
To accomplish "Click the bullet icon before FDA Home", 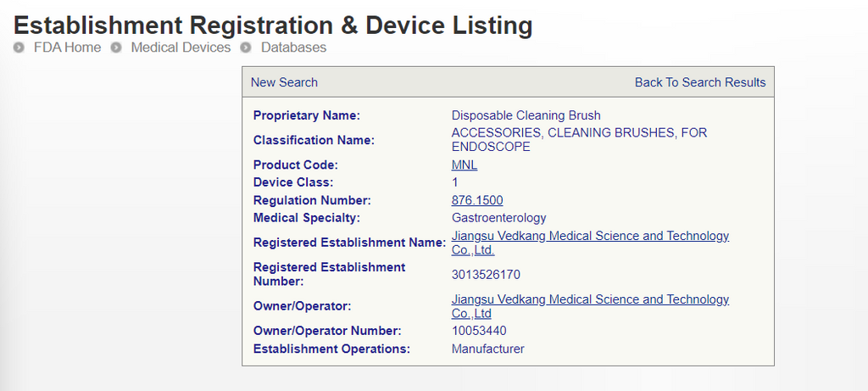I will pyautogui.click(x=19, y=47).
